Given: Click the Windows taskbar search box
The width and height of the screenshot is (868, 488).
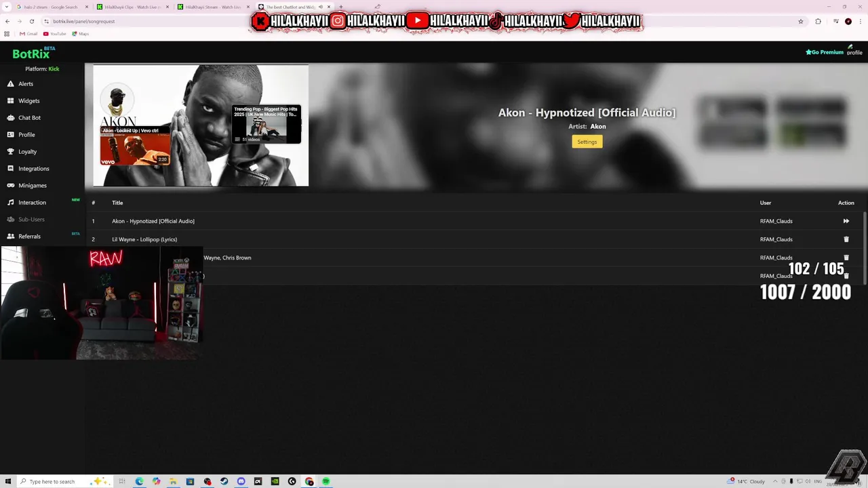Looking at the screenshot, I should [x=64, y=481].
